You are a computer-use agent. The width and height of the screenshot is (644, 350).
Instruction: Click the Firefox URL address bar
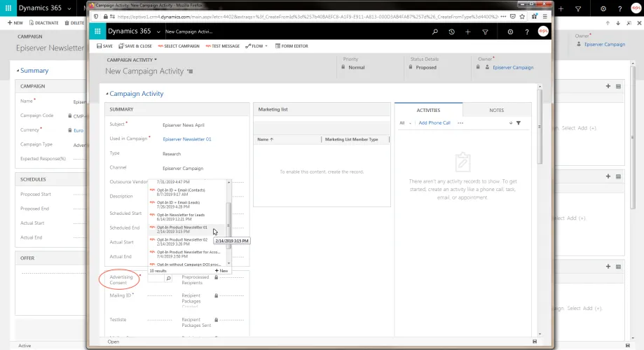pos(307,16)
